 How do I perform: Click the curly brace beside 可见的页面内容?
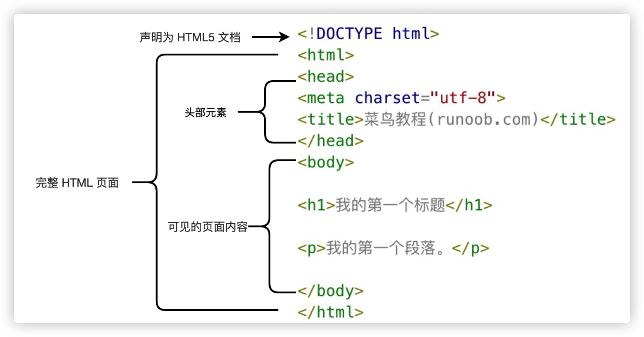point(269,226)
